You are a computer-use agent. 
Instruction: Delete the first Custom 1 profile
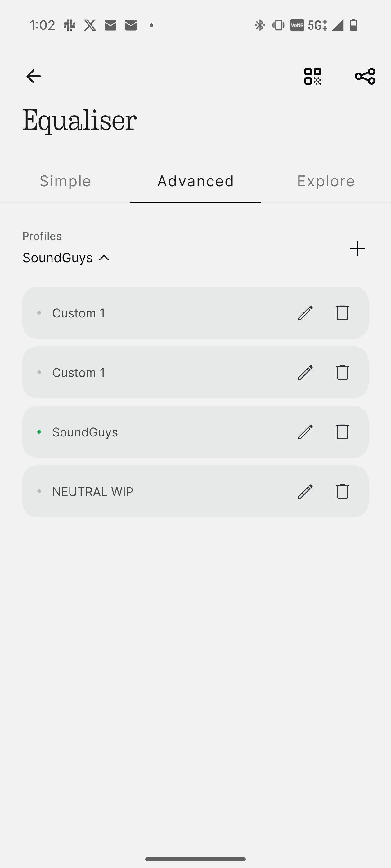[x=342, y=313]
